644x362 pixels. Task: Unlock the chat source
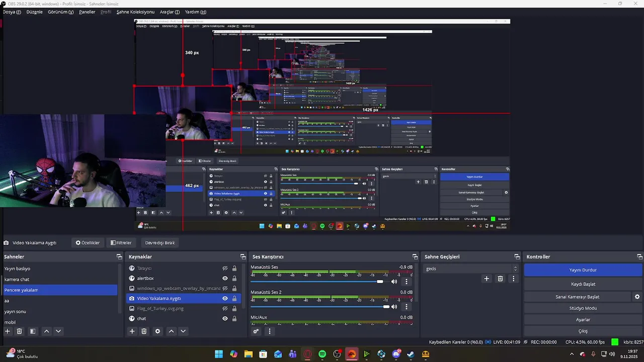point(234,319)
